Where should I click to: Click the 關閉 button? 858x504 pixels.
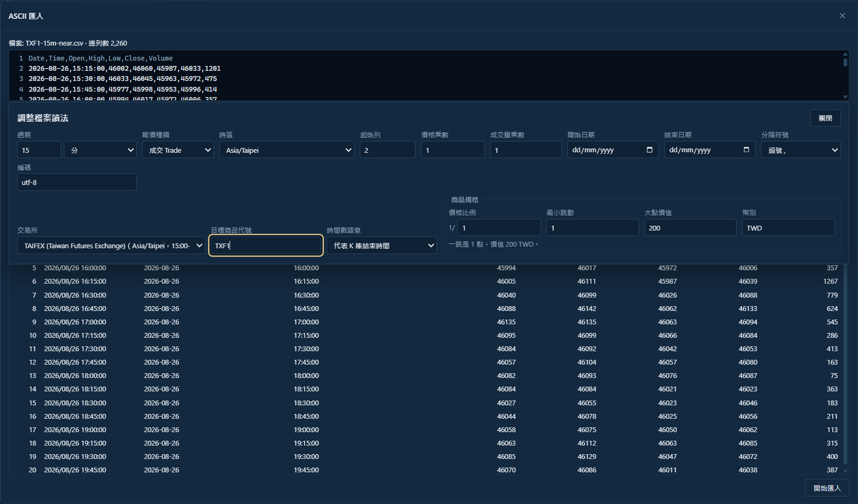825,118
